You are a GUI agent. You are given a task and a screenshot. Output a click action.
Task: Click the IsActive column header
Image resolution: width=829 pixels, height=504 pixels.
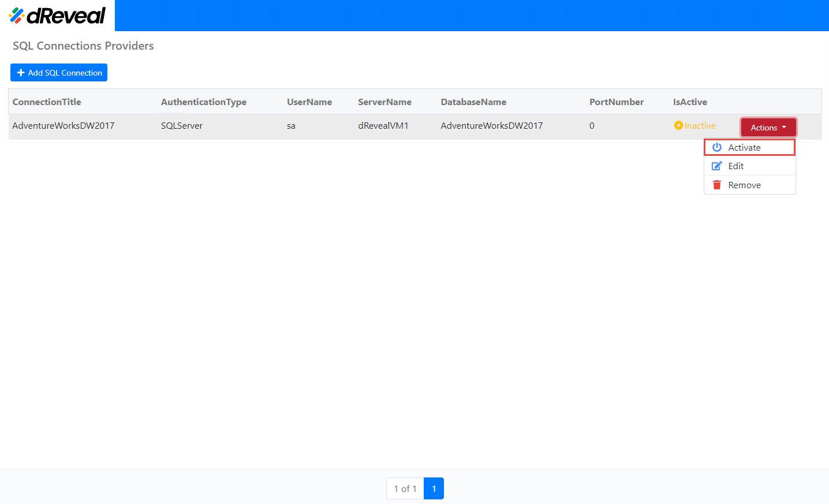point(690,102)
